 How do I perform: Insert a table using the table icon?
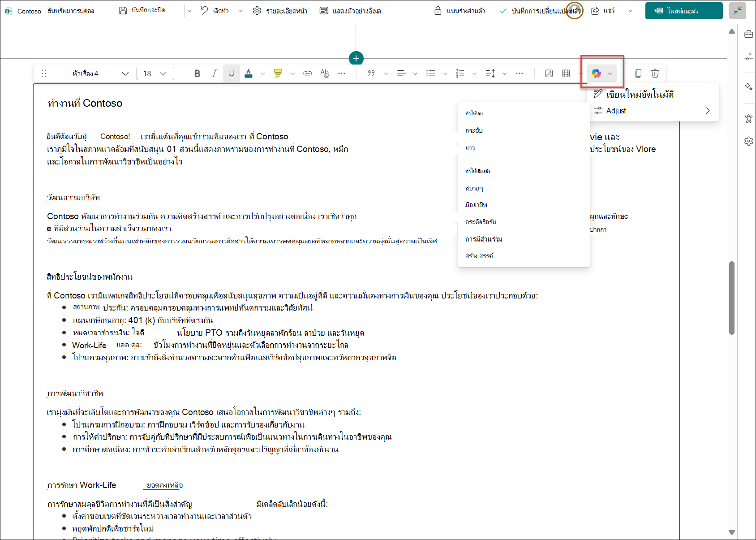tap(566, 73)
